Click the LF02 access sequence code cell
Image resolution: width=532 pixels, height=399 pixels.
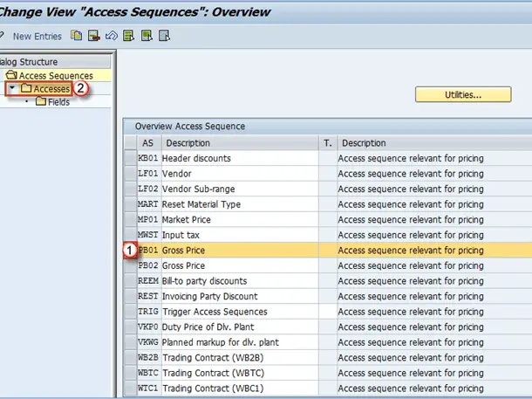coord(148,189)
